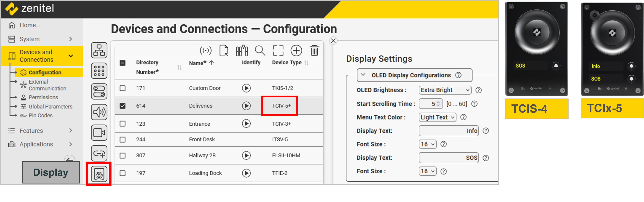644x202 pixels.
Task: Click help icon beside OLED Display Configurations
Action: tap(458, 75)
